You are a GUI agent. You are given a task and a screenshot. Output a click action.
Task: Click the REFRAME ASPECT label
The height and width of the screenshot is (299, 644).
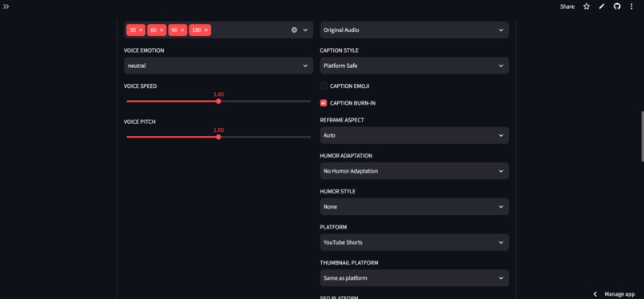[x=342, y=121]
